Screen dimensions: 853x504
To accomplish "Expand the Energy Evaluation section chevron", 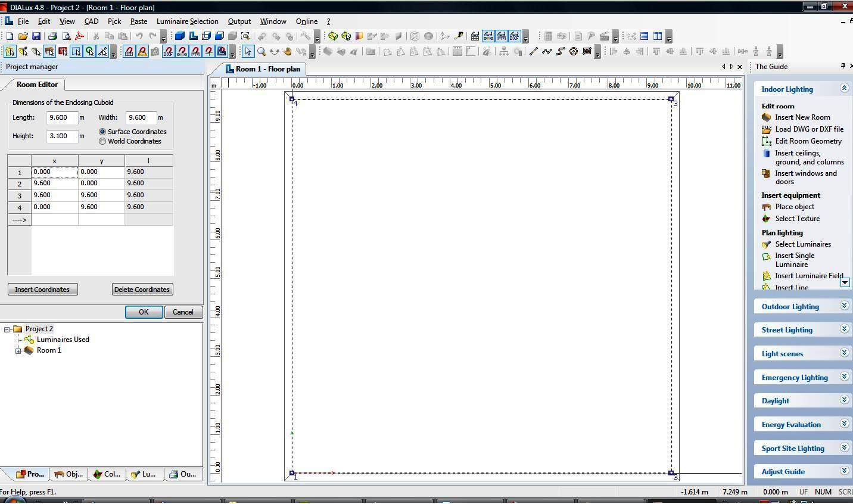I will tap(844, 424).
